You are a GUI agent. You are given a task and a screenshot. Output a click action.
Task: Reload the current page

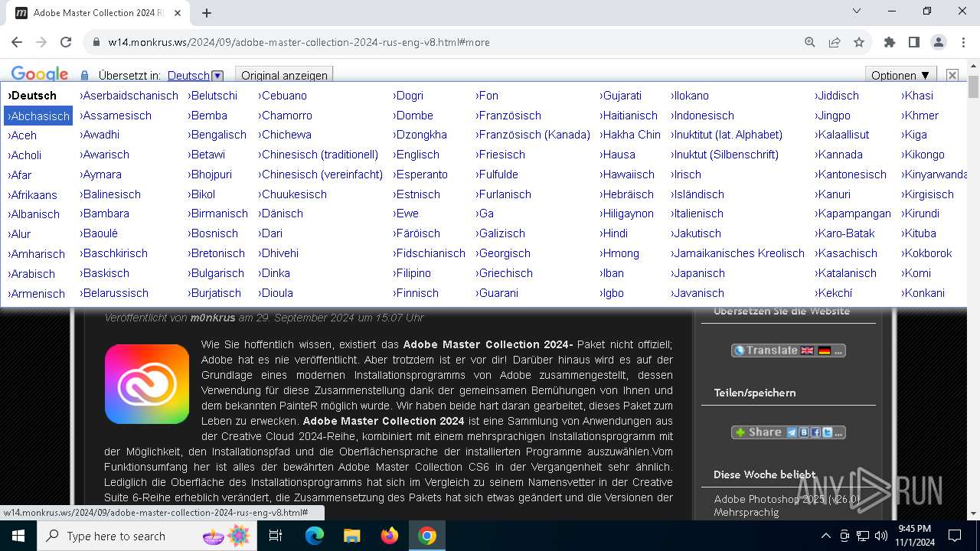(x=66, y=42)
